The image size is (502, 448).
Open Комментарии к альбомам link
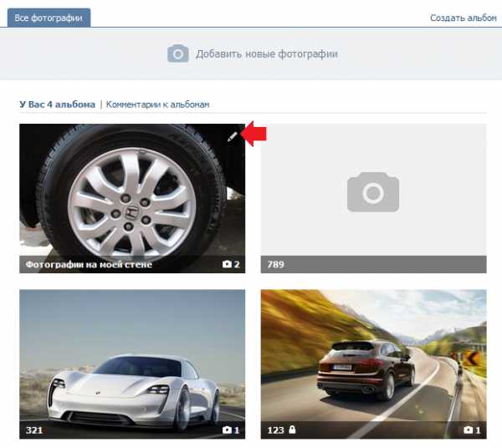158,104
